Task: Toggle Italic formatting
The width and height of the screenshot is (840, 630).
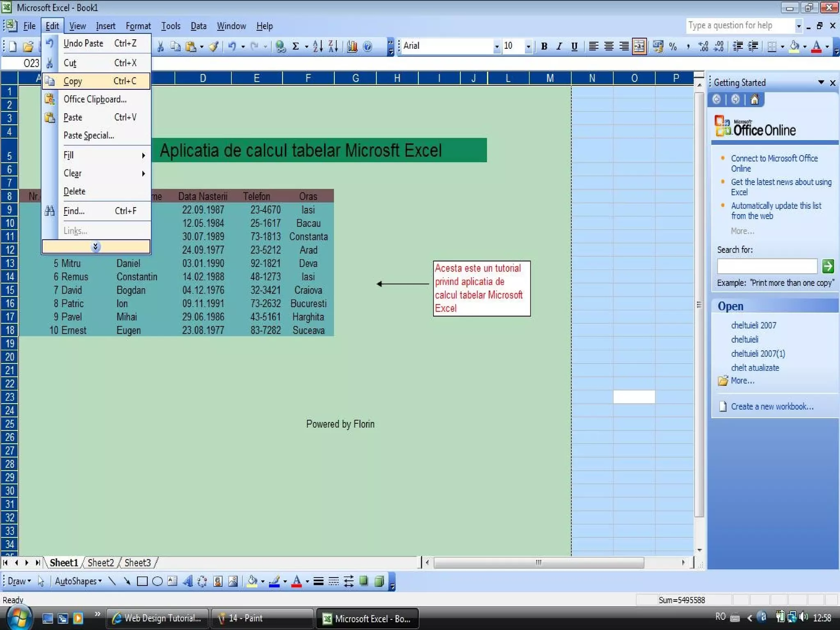Action: (559, 46)
